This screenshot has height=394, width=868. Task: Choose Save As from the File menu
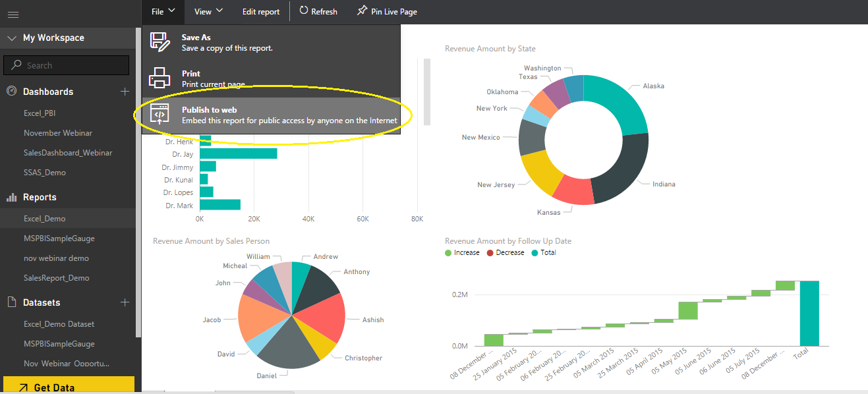point(196,38)
